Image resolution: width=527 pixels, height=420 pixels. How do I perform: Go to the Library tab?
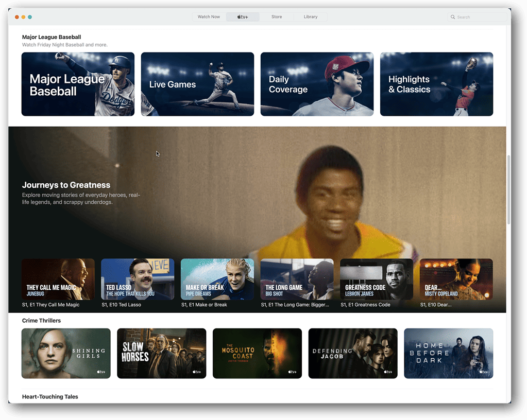coord(310,17)
